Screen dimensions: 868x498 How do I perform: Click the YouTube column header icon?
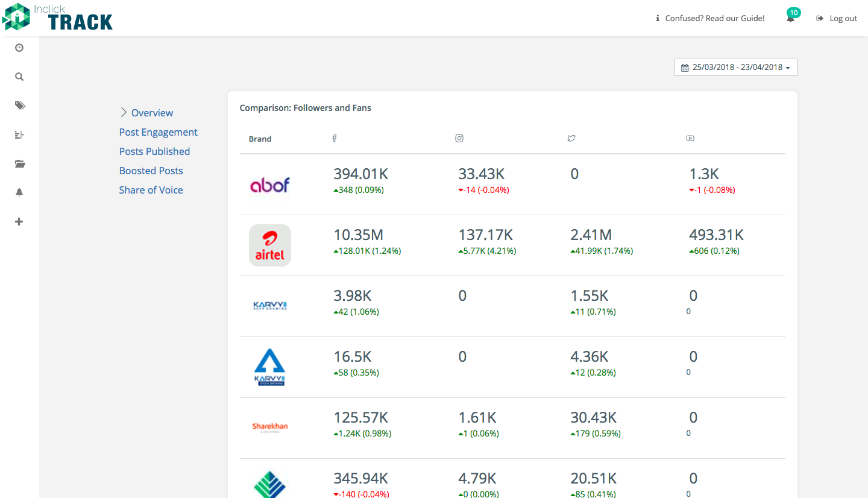point(690,139)
